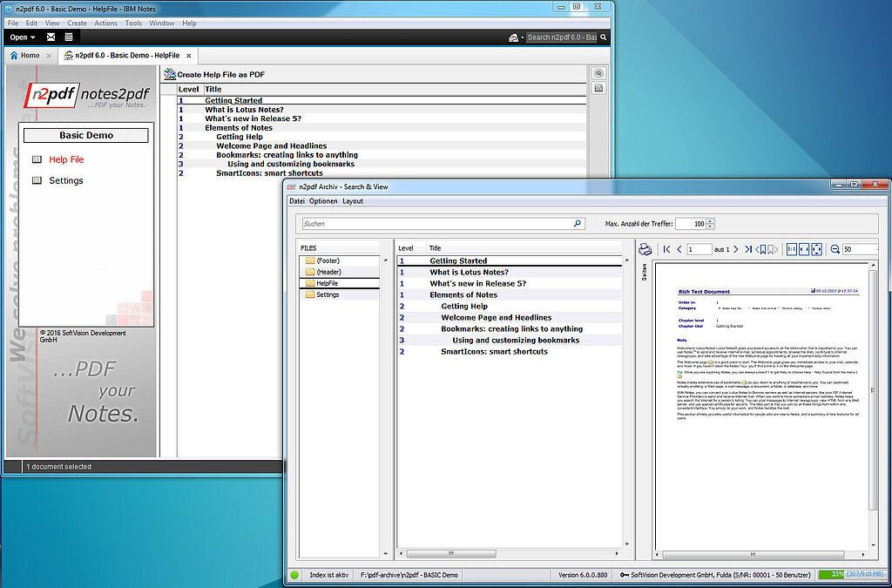
Task: Jump to previous bookmark in PDF viewer
Action: click(x=761, y=249)
